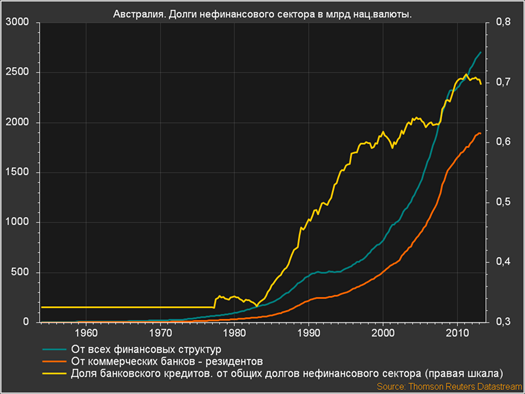Click left axis value 0

point(26,321)
